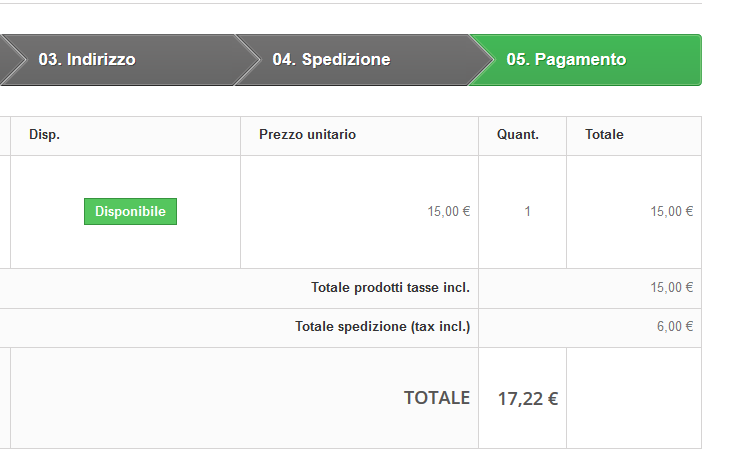The width and height of the screenshot is (754, 474).
Task: Click the unit price 15,00 € cell
Action: pos(448,212)
